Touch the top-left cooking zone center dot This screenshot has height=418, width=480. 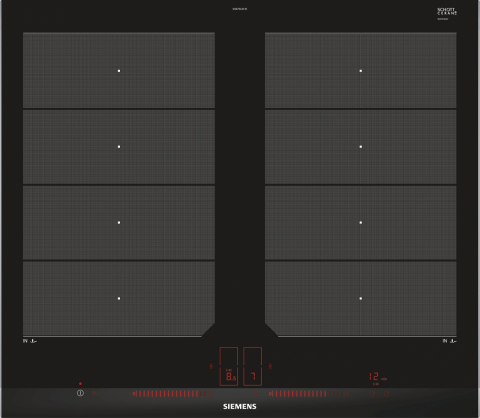click(119, 71)
